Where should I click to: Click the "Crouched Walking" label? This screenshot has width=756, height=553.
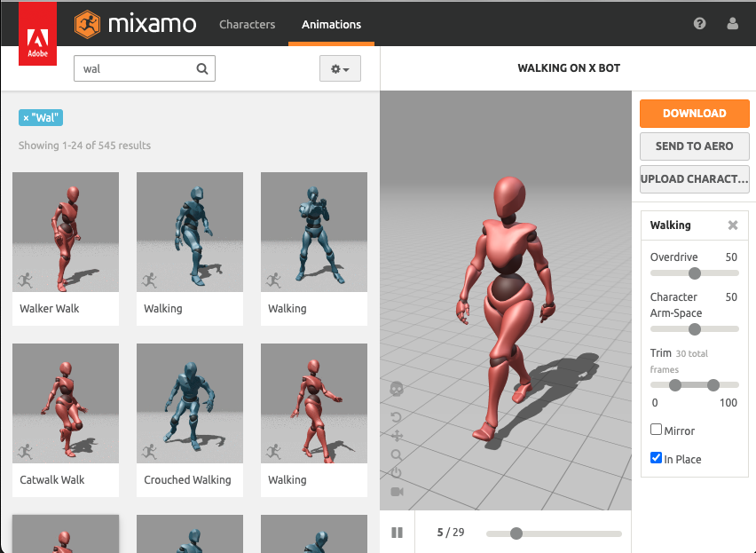(x=187, y=479)
